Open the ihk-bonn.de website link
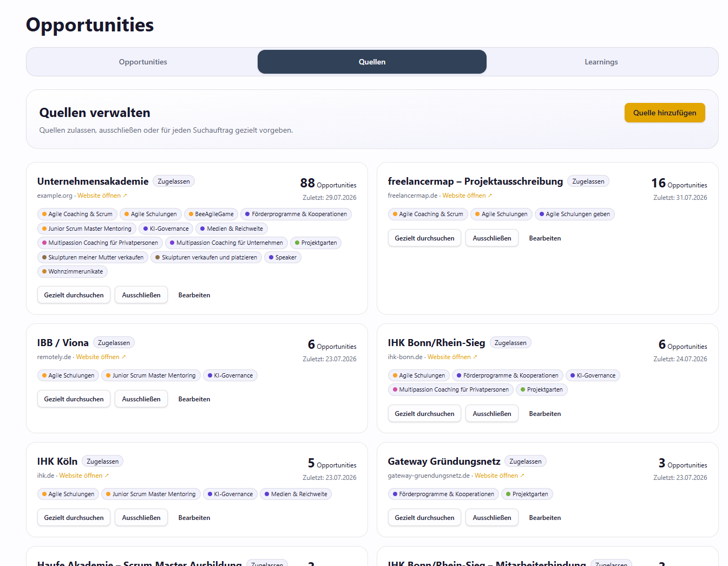Image resolution: width=728 pixels, height=566 pixels. [452, 357]
